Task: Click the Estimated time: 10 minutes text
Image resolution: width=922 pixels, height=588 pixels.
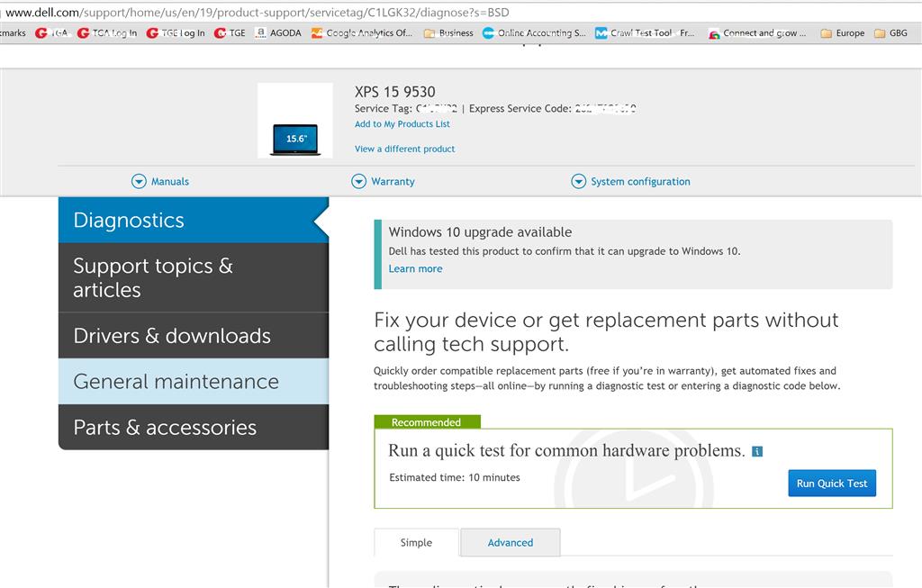Action: 455,477
